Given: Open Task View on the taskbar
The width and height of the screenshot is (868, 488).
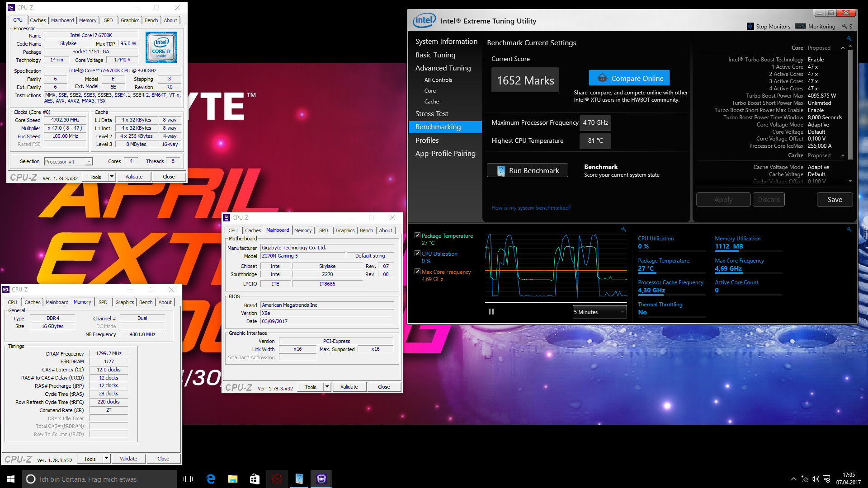Looking at the screenshot, I should (188, 479).
